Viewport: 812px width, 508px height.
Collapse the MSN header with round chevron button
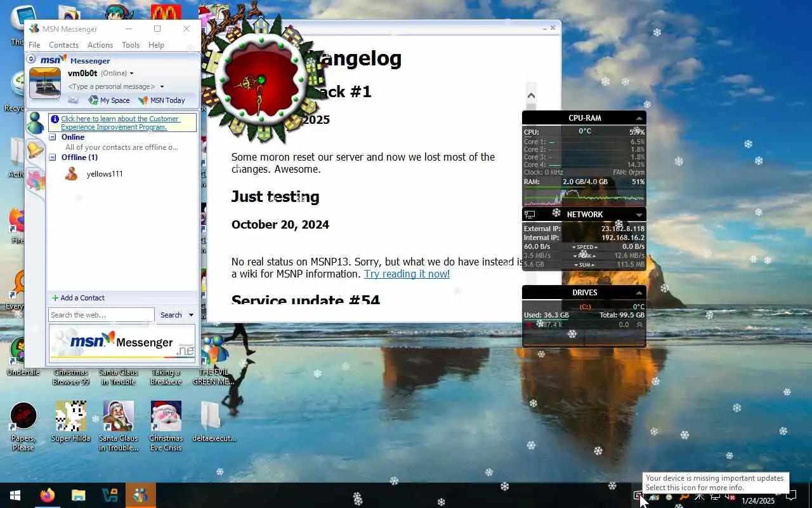(31, 59)
